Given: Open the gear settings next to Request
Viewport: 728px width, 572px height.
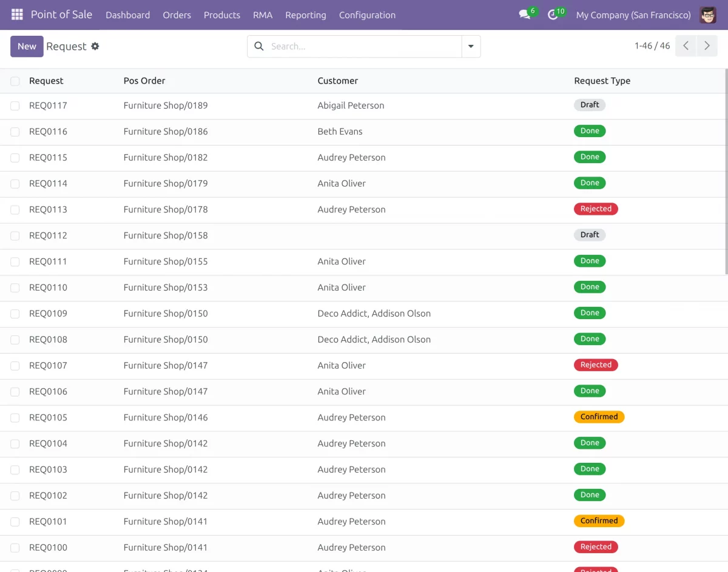Looking at the screenshot, I should click(x=95, y=46).
